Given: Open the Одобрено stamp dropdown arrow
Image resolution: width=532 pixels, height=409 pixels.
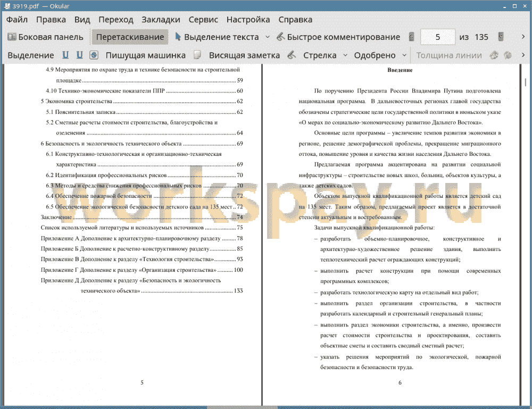Looking at the screenshot, I should [404, 55].
